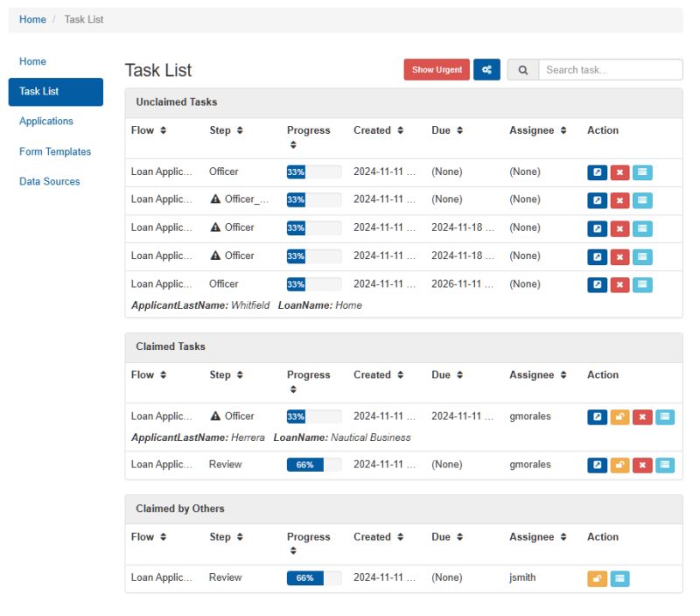Click 33% progress bar on Herrera Officer task
This screenshot has height=616, width=700.
click(314, 416)
